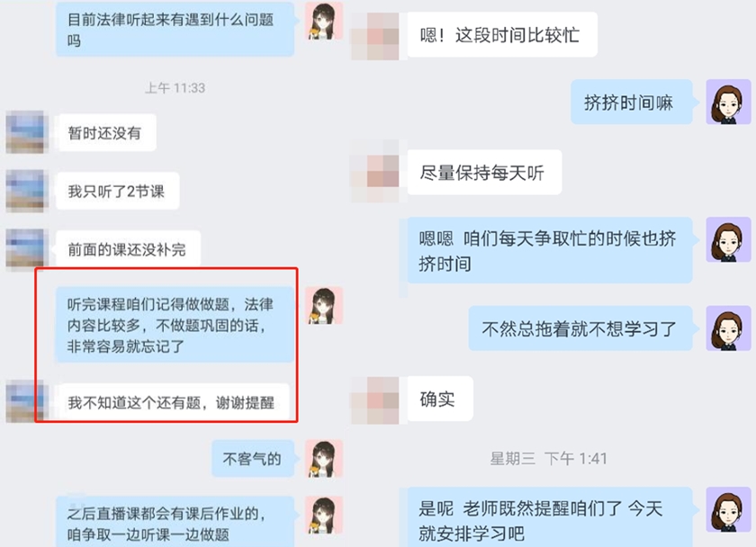Select '我不知道这个还有题，谢谢提醒' message
This screenshot has width=756, height=547.
(173, 402)
